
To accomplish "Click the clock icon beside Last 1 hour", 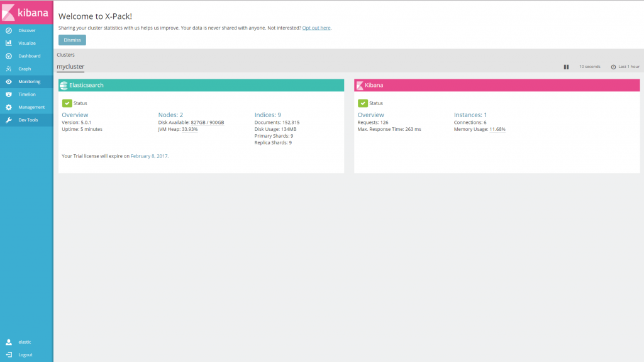I will pyautogui.click(x=613, y=67).
